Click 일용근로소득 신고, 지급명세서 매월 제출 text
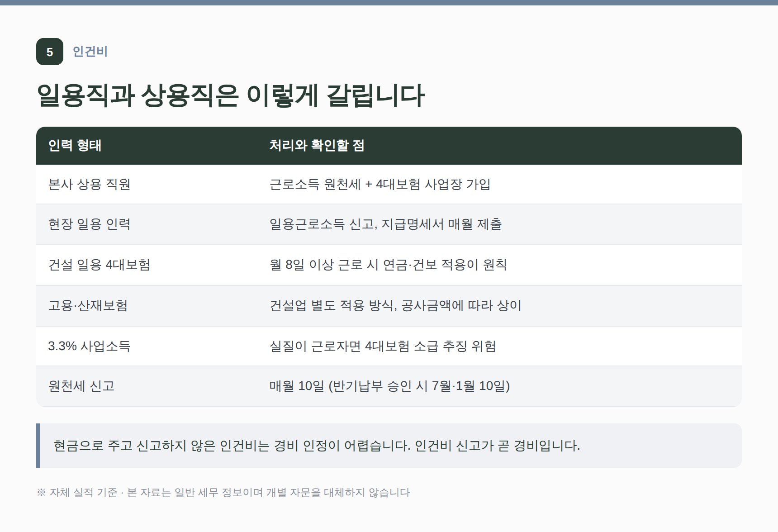 click(386, 224)
